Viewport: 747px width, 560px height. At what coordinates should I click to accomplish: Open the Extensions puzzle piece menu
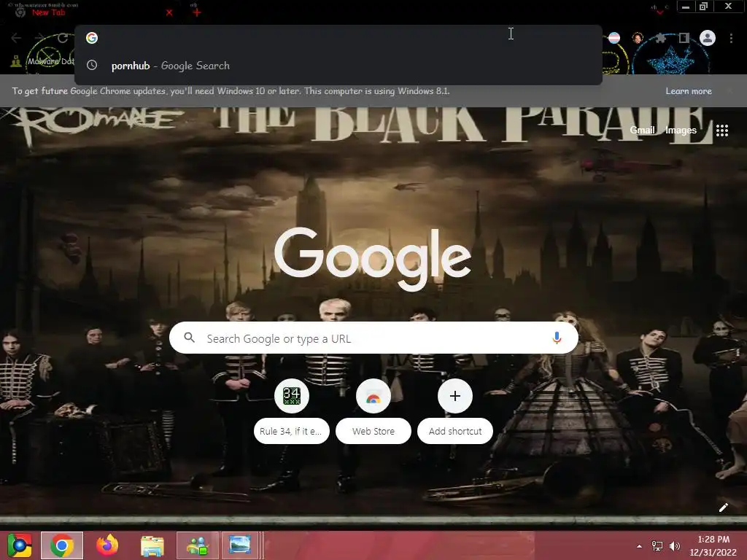click(x=660, y=38)
